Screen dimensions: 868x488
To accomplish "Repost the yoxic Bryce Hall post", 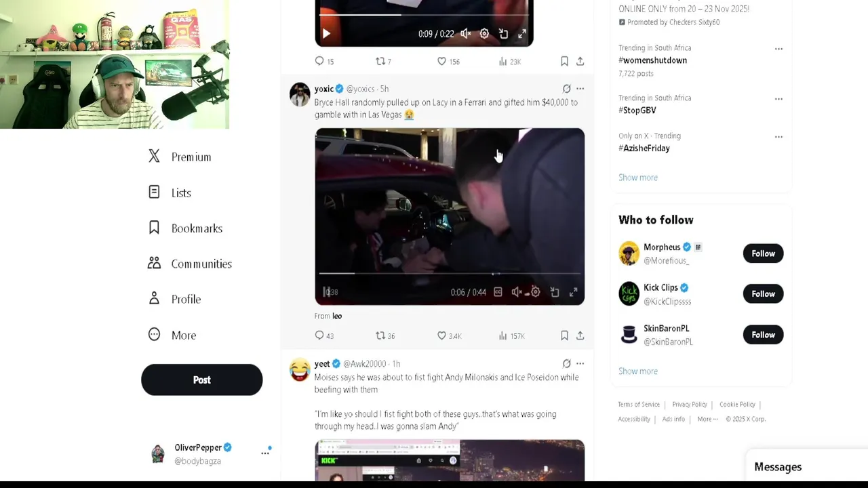I will [x=380, y=335].
